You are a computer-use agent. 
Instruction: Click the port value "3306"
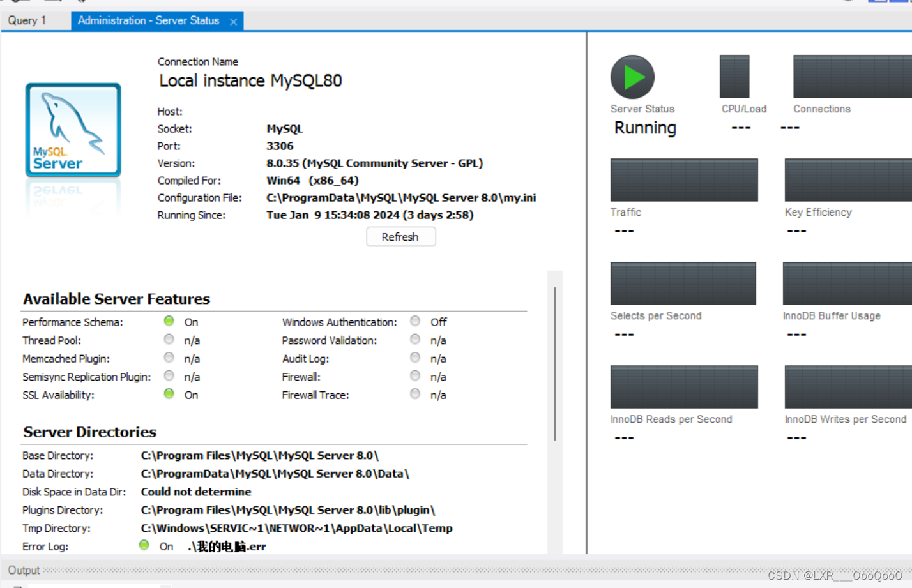coord(280,146)
